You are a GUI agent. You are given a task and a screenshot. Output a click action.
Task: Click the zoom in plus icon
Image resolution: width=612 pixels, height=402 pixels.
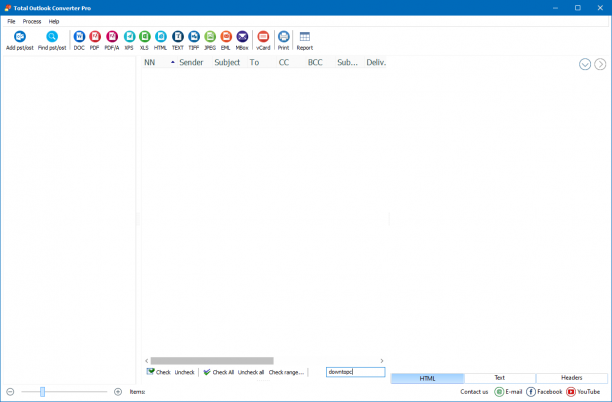118,391
